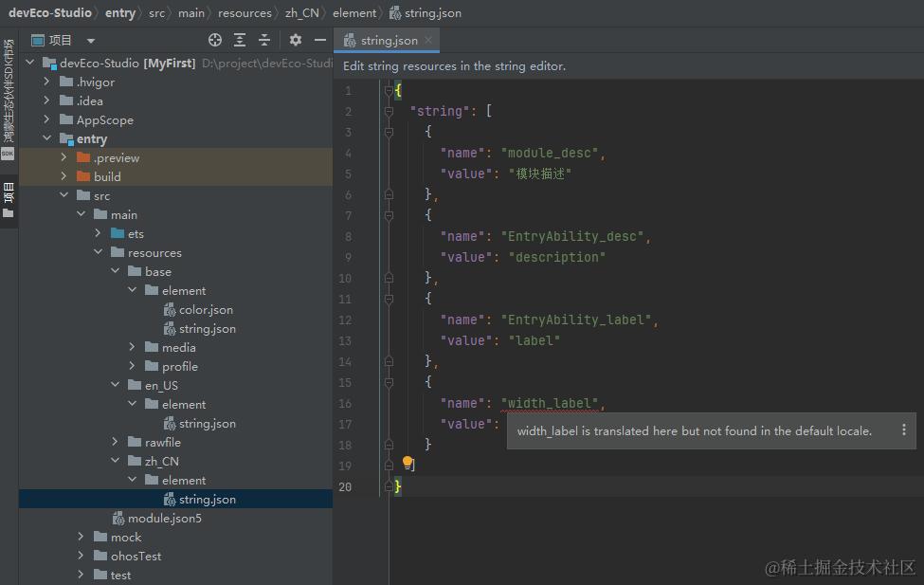Expand the .idea folder
Image resolution: width=924 pixels, height=585 pixels.
[47, 101]
